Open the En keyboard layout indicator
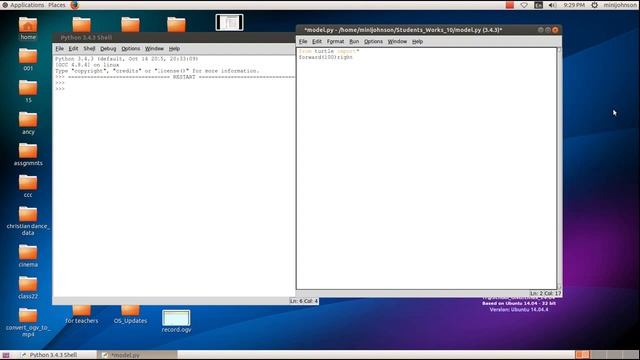 coord(538,5)
